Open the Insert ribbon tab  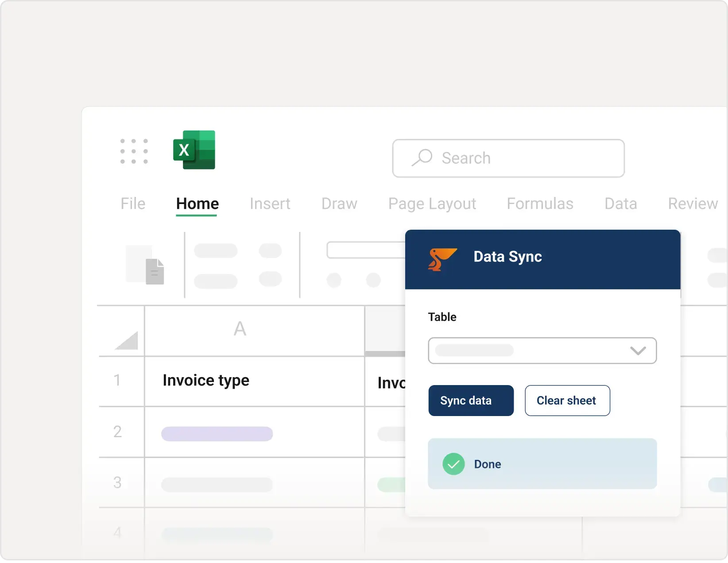click(270, 204)
